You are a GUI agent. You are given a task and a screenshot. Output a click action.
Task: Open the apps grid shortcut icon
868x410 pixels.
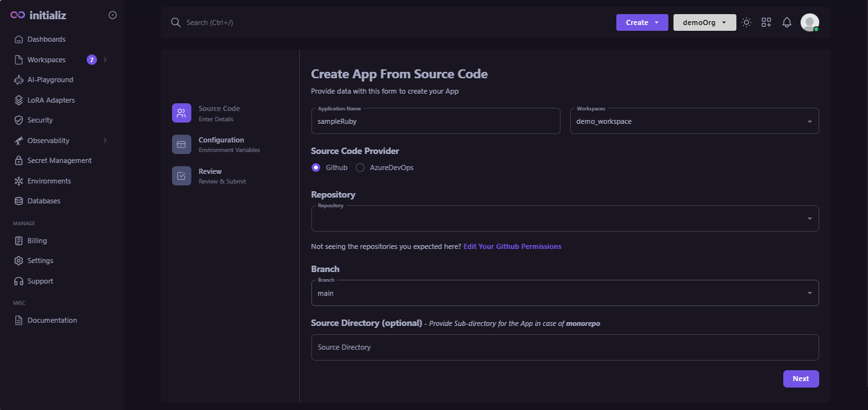click(767, 22)
